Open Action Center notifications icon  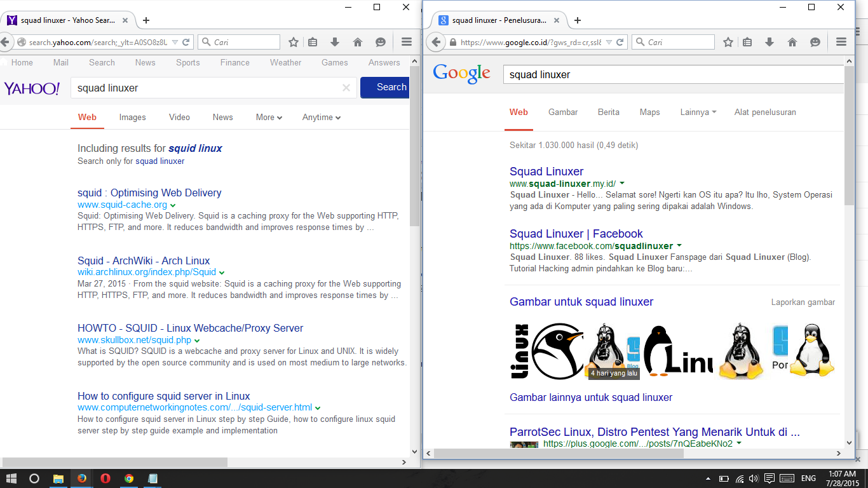click(770, 478)
